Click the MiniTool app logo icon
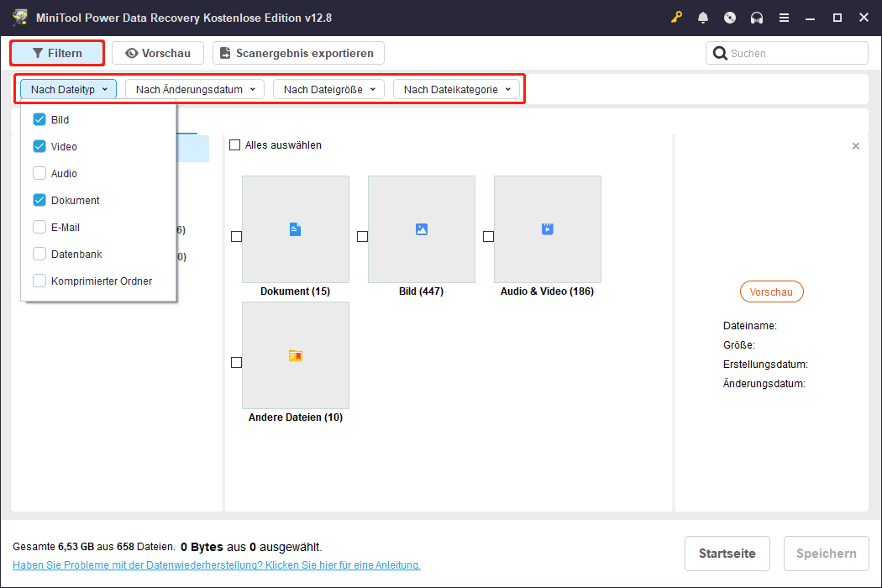Viewport: 882px width, 588px height. pos(20,18)
